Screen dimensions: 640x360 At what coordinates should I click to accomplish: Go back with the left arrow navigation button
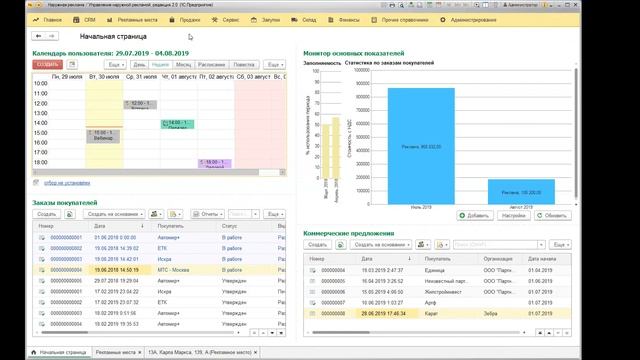pos(38,36)
